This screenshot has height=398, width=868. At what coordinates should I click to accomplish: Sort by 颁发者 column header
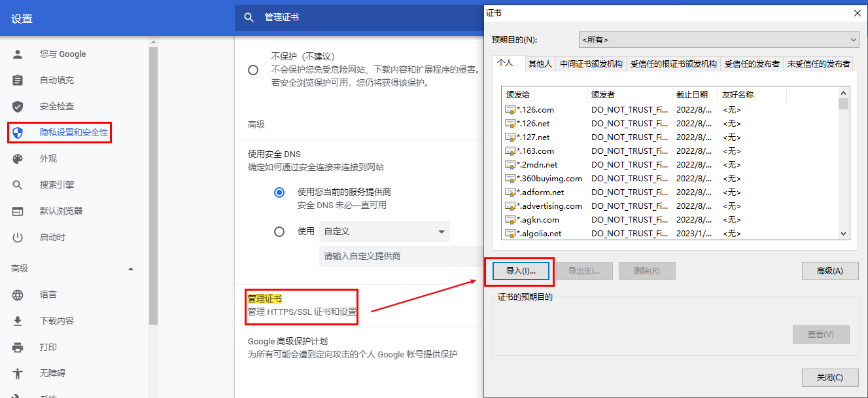629,95
